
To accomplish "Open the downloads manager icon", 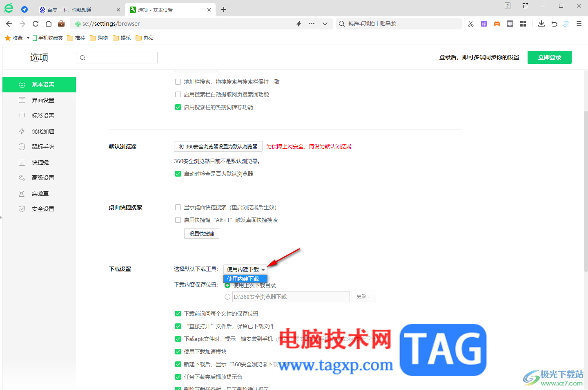I will tap(541, 24).
